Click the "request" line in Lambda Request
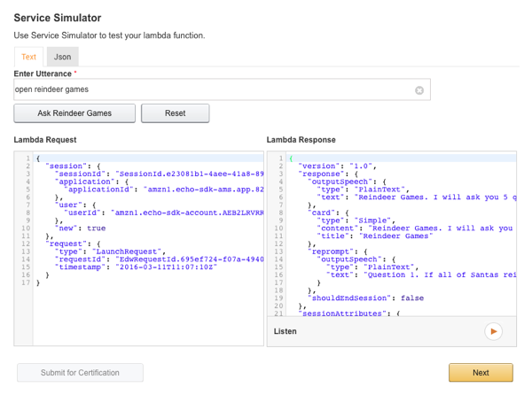The image size is (532, 395). point(73,244)
